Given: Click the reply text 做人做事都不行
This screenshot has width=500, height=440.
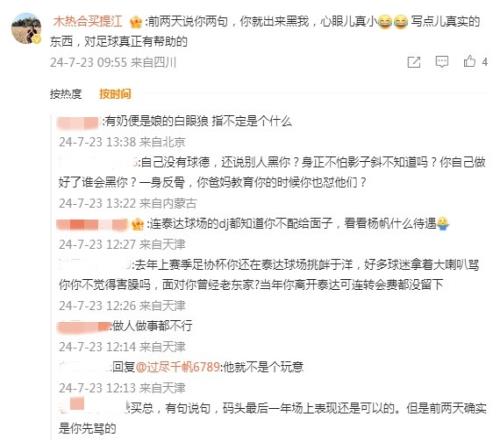Looking at the screenshot, I should pyautogui.click(x=152, y=326).
